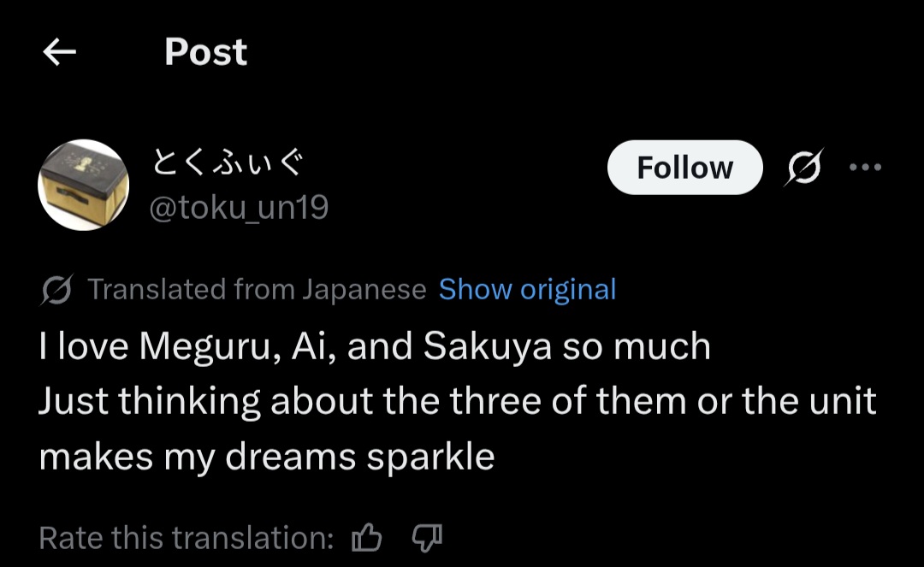Image resolution: width=924 pixels, height=567 pixels.
Task: Open the Grok icon beside Follow
Action: tap(805, 168)
